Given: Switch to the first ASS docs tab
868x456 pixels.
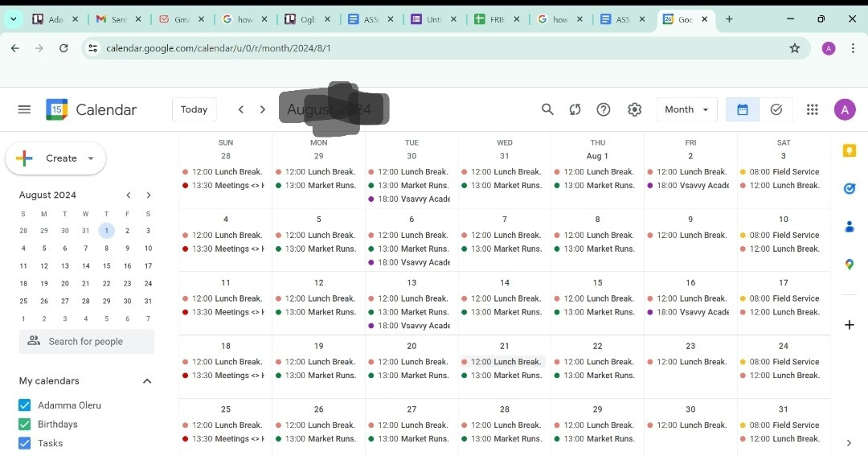Looking at the screenshot, I should pyautogui.click(x=371, y=18).
